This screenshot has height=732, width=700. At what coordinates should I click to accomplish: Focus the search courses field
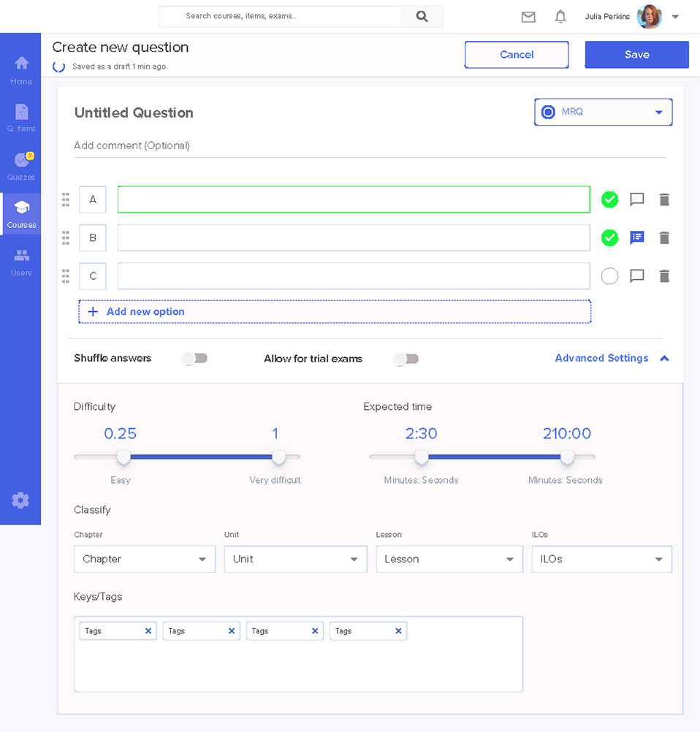click(x=280, y=16)
